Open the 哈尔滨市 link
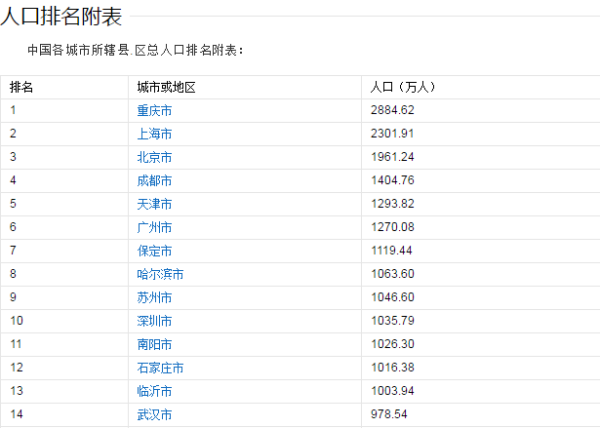 coord(160,274)
